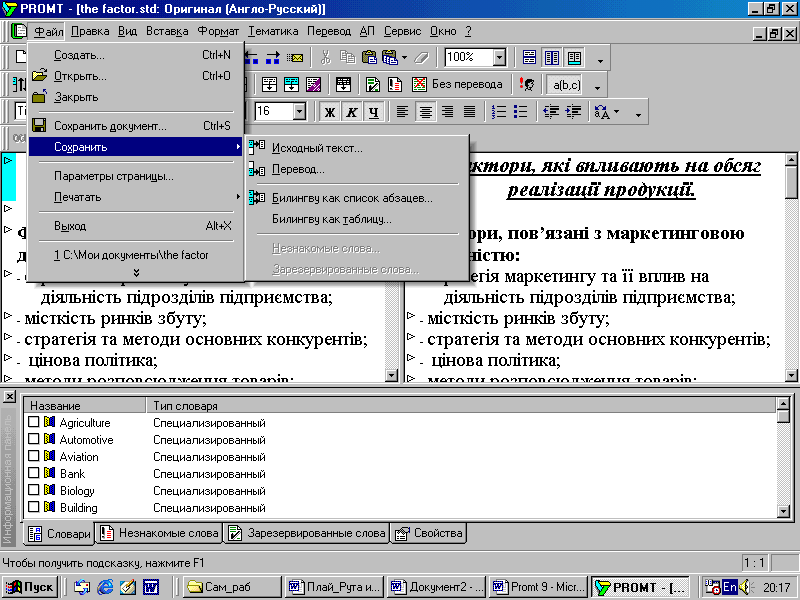This screenshot has height=600, width=800.
Task: Toggle Bold (Ж) formatting
Action: pyautogui.click(x=330, y=112)
